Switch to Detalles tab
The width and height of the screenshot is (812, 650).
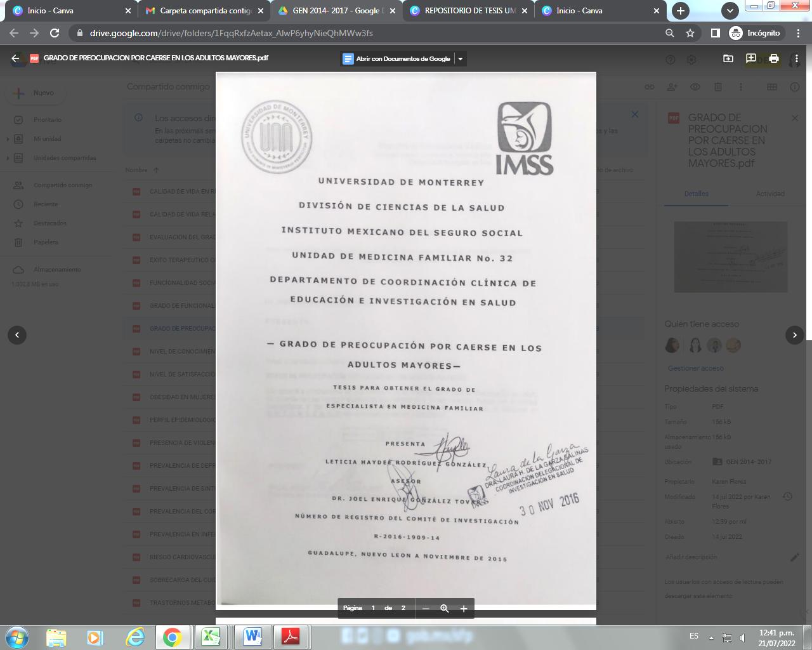coord(696,194)
